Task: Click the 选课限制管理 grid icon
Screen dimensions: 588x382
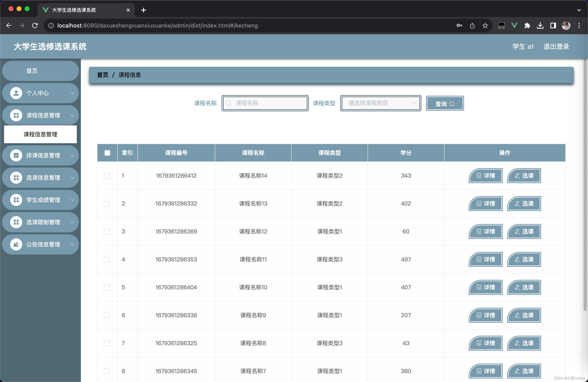Action: coord(16,222)
